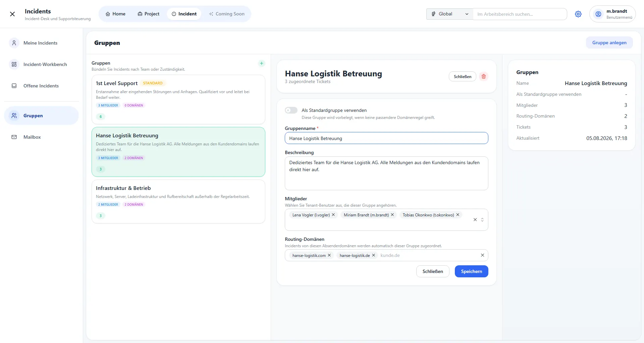Click the Incident tab alert icon
The width and height of the screenshot is (644, 343).
[174, 14]
